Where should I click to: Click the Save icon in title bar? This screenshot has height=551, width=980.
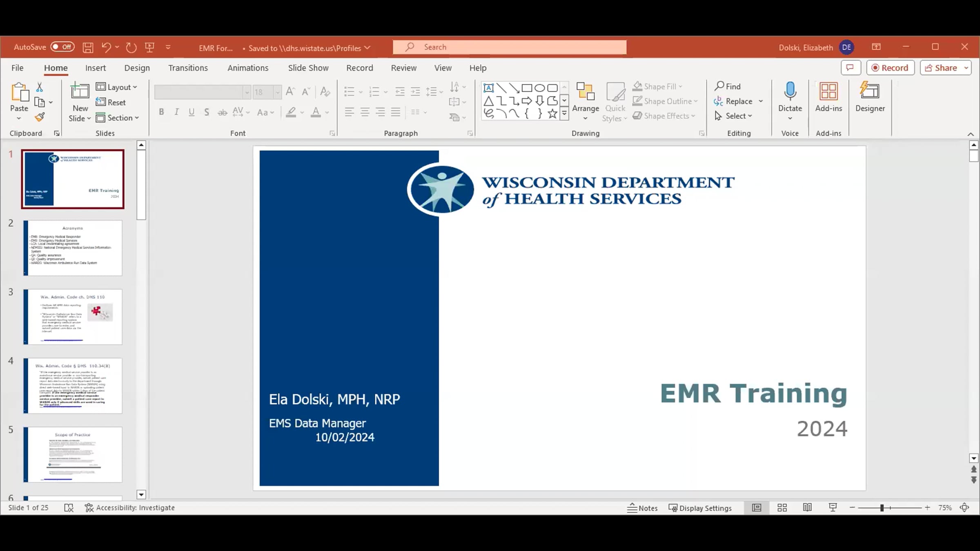click(88, 47)
